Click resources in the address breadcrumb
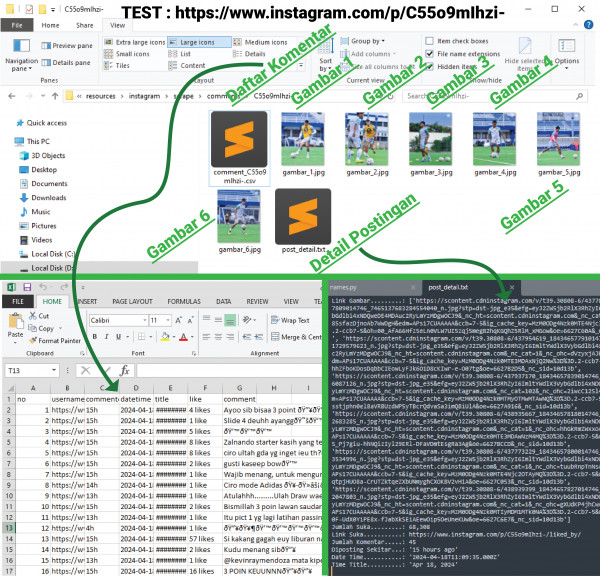The image size is (600, 576). (101, 96)
